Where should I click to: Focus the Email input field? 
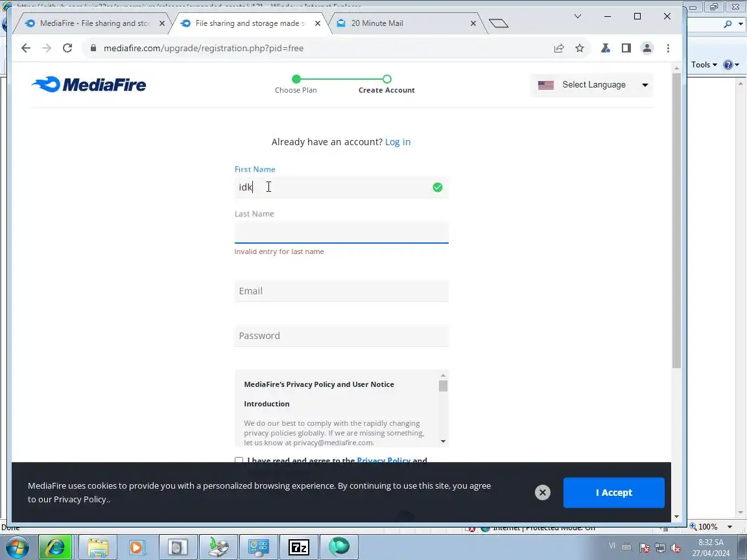(x=341, y=291)
